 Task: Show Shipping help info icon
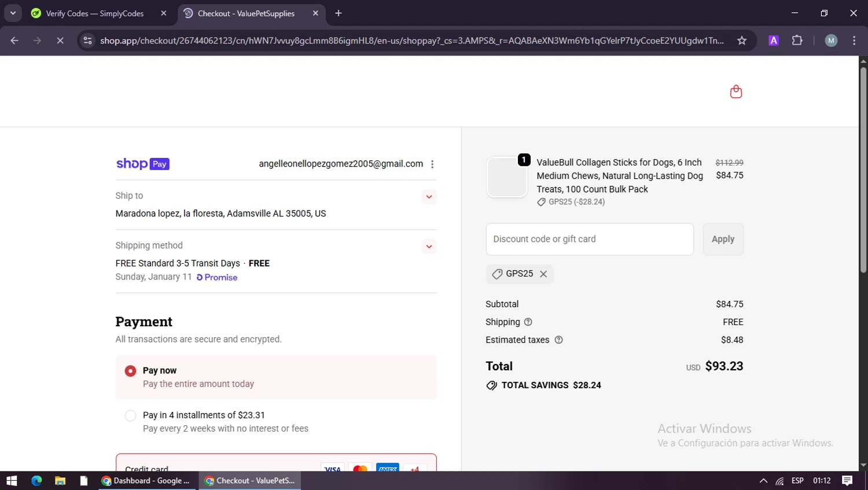[528, 322]
